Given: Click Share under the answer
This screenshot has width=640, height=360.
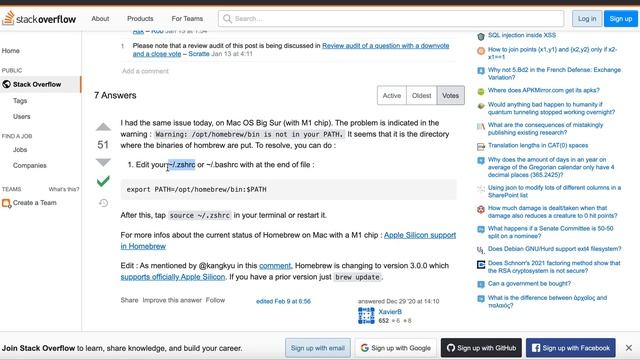Looking at the screenshot, I should (129, 300).
